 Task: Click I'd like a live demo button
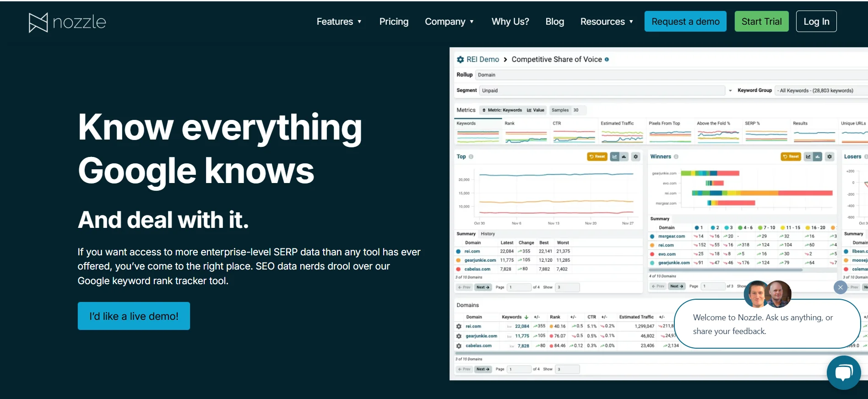pos(134,316)
